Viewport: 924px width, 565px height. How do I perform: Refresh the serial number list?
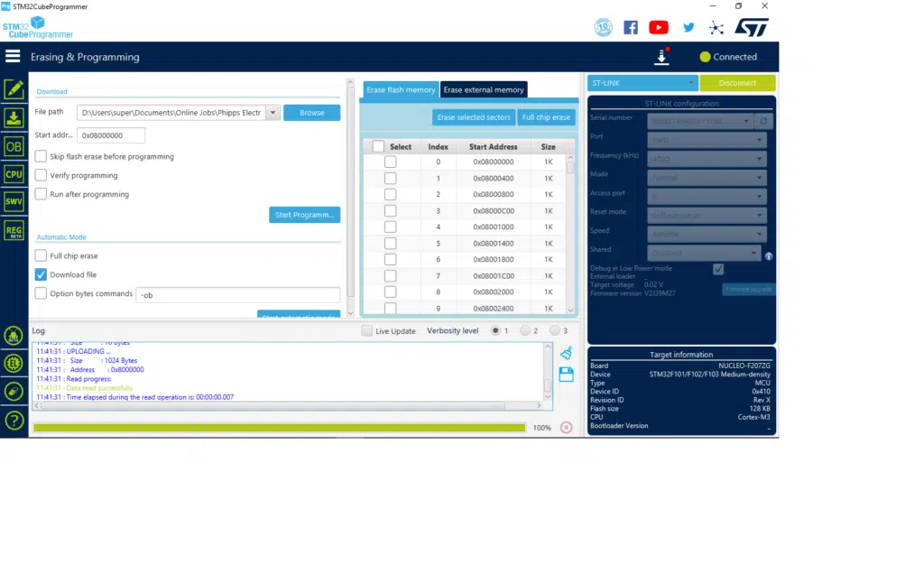coord(763,121)
